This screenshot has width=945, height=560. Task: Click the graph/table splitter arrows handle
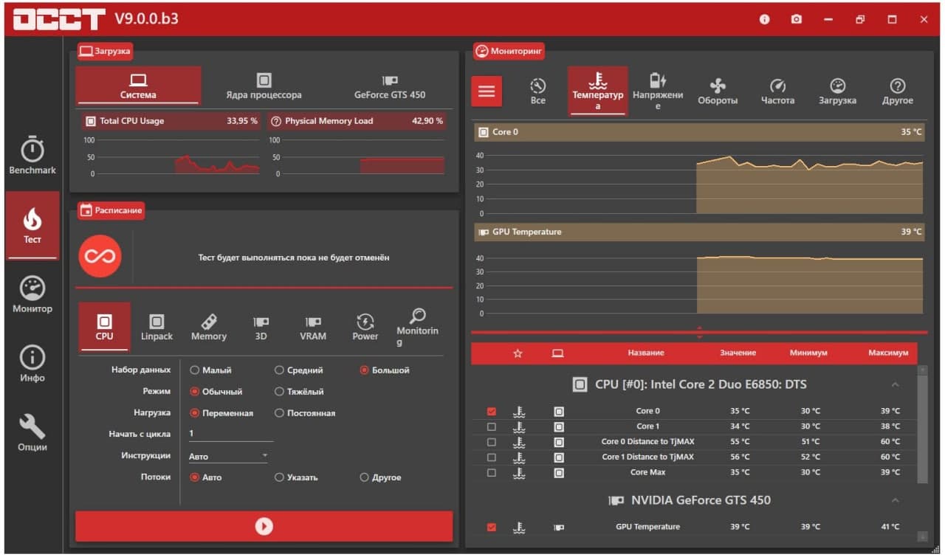(699, 333)
